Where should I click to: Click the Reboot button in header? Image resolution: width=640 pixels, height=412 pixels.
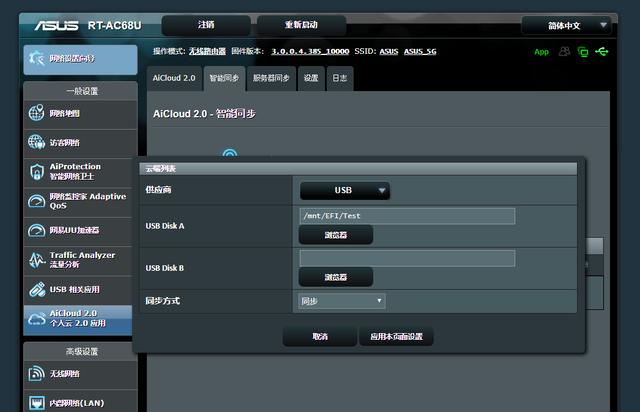coord(301,25)
